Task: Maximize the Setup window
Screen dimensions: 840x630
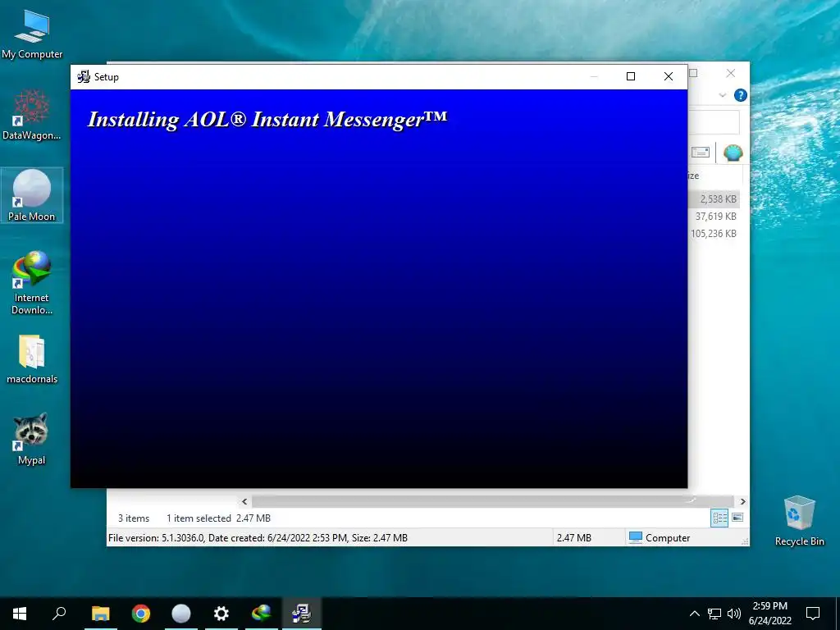Action: click(631, 76)
